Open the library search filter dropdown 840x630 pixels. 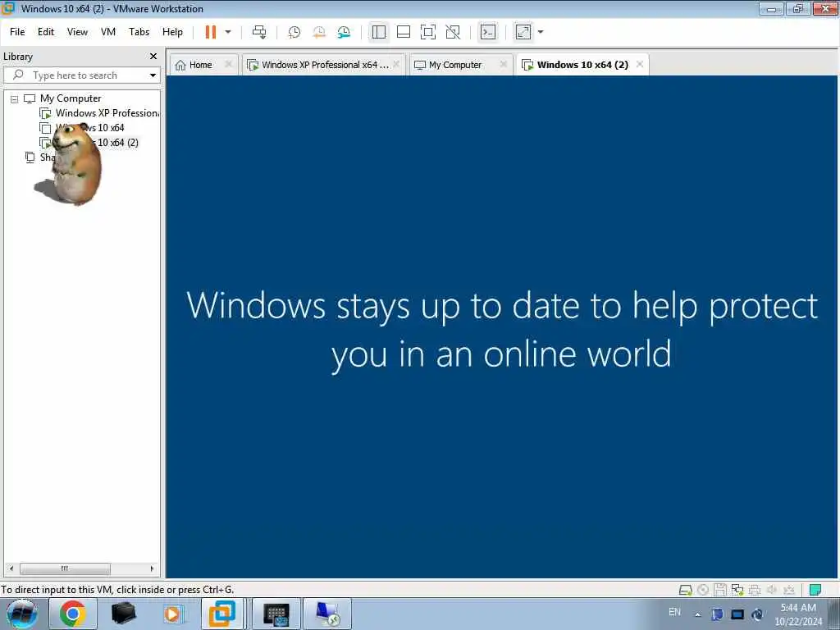coord(153,75)
